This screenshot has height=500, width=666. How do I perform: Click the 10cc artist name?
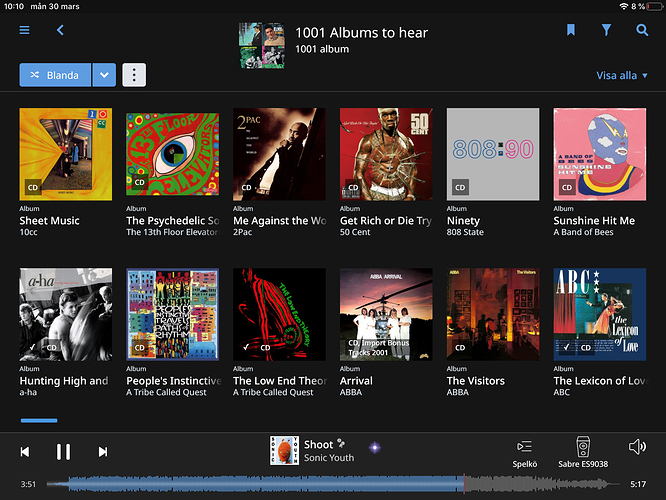[28, 232]
